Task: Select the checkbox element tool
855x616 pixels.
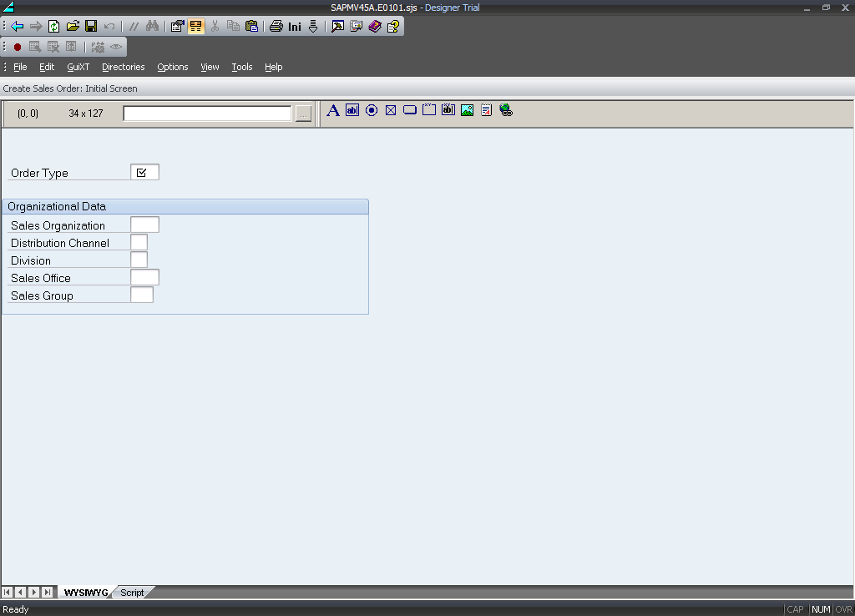Action: click(391, 110)
